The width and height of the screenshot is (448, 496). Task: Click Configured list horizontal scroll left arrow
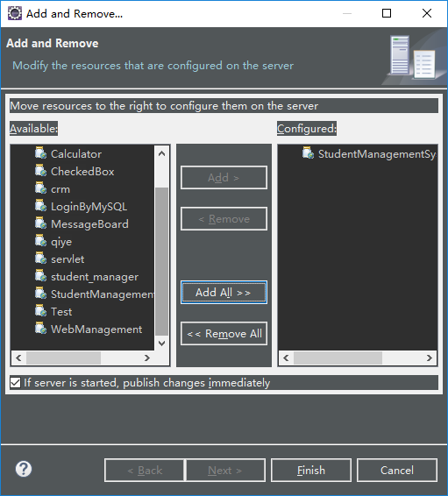pyautogui.click(x=286, y=358)
